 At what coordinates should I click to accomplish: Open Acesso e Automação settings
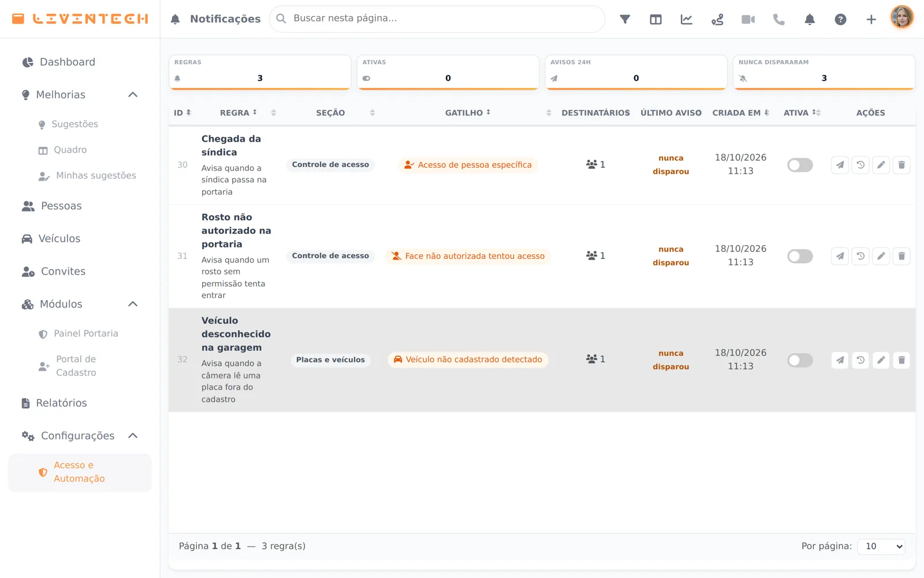click(80, 472)
